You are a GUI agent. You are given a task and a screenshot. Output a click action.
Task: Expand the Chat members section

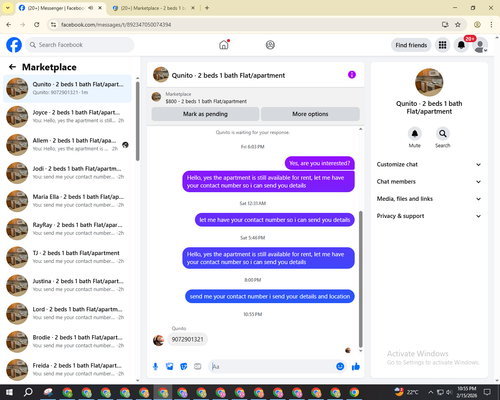coord(429,182)
